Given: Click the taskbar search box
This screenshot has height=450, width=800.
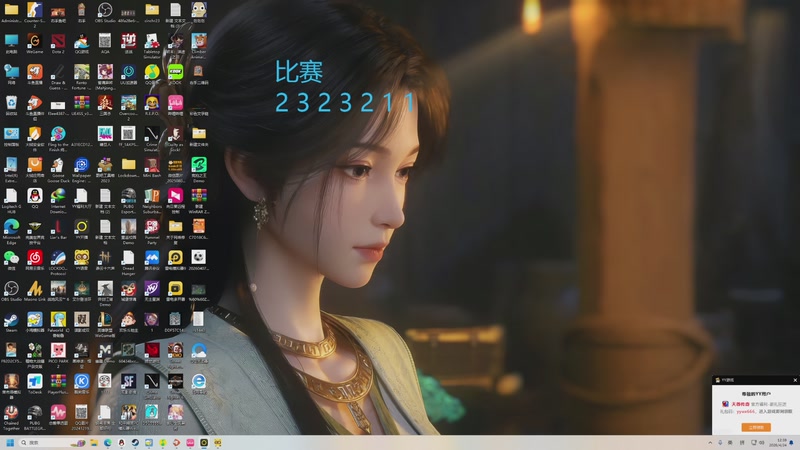Looking at the screenshot, I should pyautogui.click(x=51, y=442).
